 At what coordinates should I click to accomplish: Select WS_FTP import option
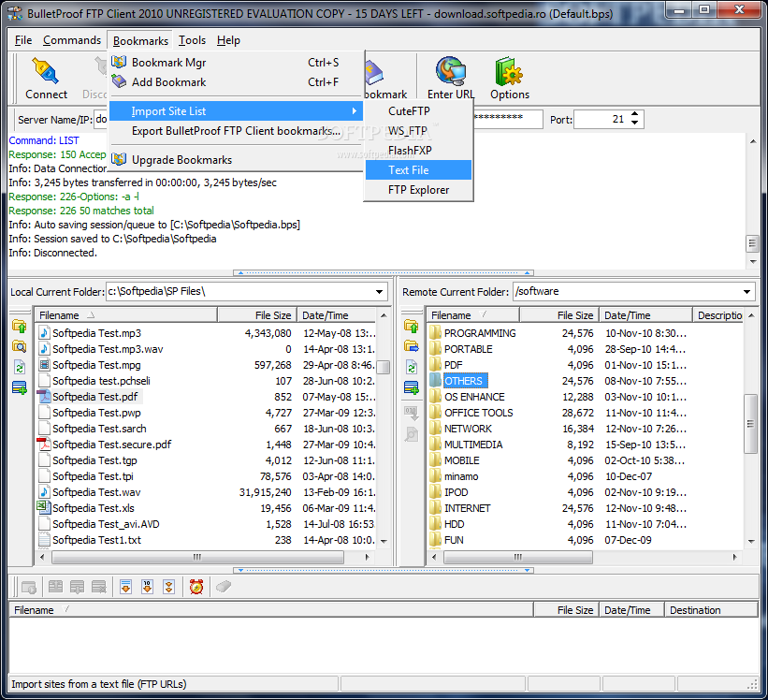(418, 131)
